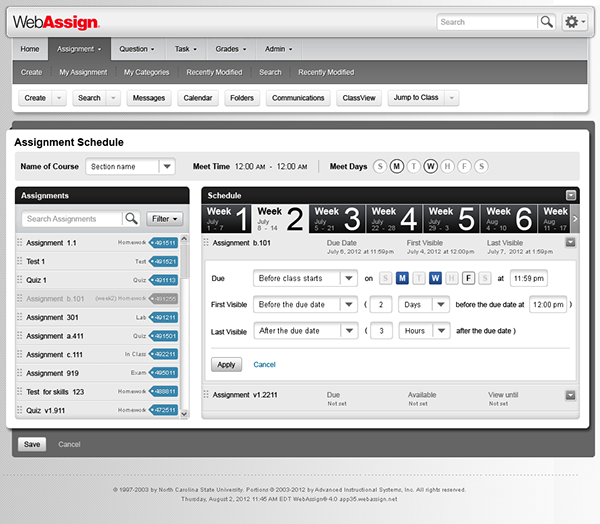Open the Before class starts dropdown
The image size is (600, 524).
(347, 278)
